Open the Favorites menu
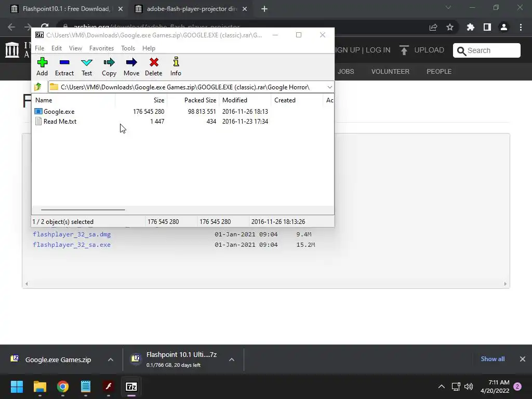532x399 pixels. click(x=101, y=48)
